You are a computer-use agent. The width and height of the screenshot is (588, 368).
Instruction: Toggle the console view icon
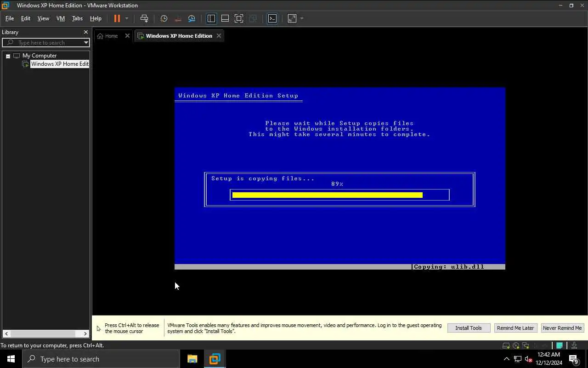click(272, 18)
